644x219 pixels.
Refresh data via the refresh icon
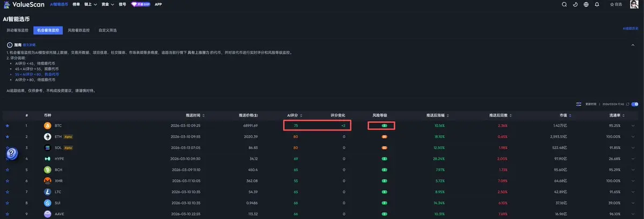tap(627, 104)
